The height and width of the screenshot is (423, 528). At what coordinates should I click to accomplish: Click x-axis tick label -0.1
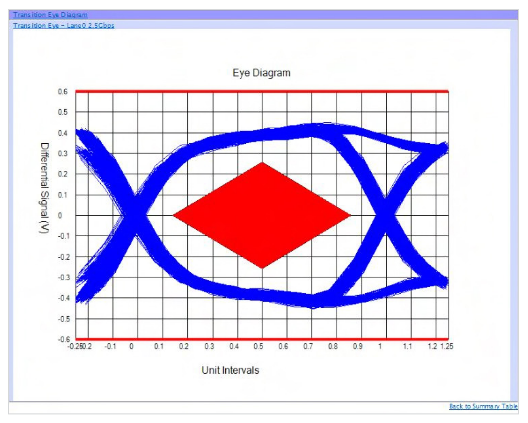[x=110, y=346]
